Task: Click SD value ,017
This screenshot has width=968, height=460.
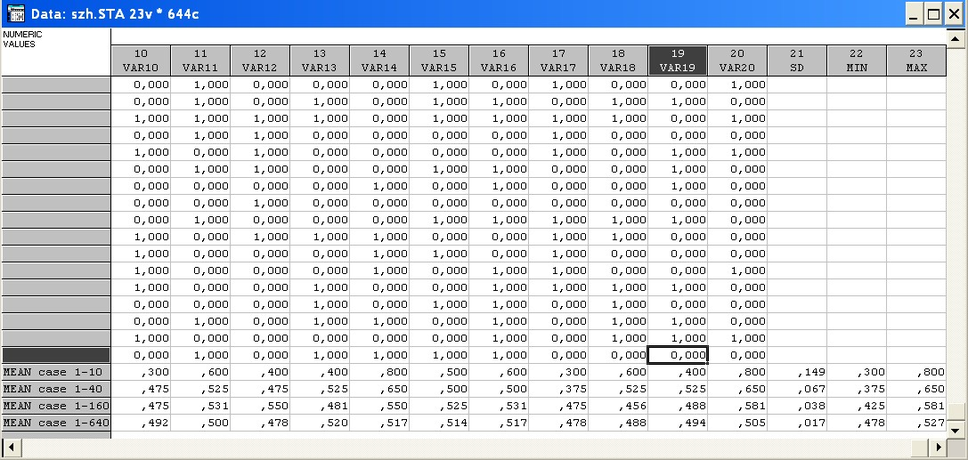Action: [x=798, y=423]
